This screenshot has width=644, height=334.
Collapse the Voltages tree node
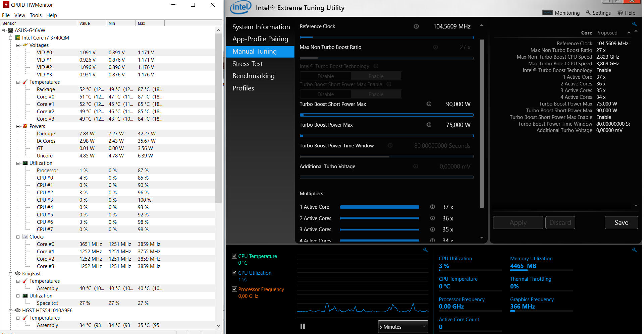coord(18,45)
